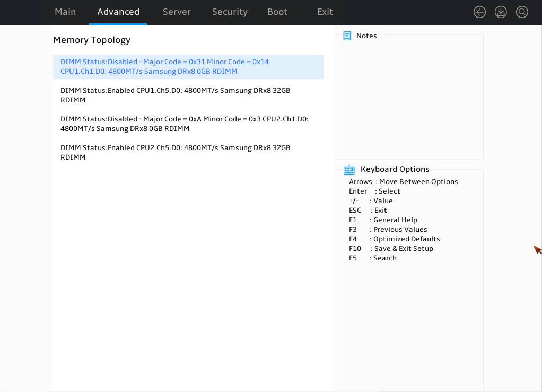The height and width of the screenshot is (392, 542).
Task: Open search with the magnifier icon
Action: 522,12
